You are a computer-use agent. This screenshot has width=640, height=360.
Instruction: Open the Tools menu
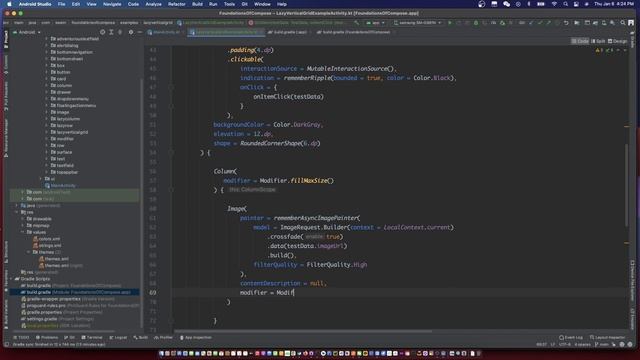pos(229,4)
